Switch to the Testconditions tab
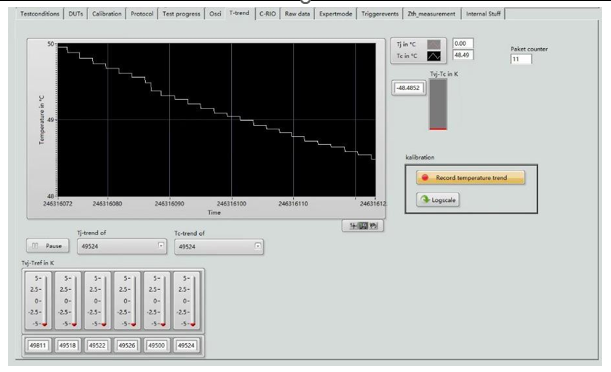This screenshot has height=372, width=611. (x=40, y=14)
